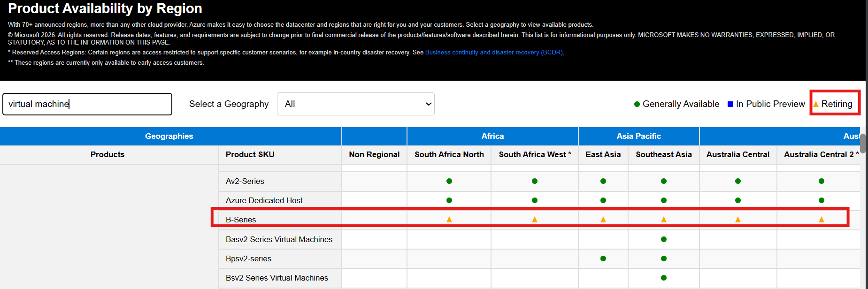
Task: Click Av2-Series availability dot under Australia Central 2
Action: pos(822,181)
